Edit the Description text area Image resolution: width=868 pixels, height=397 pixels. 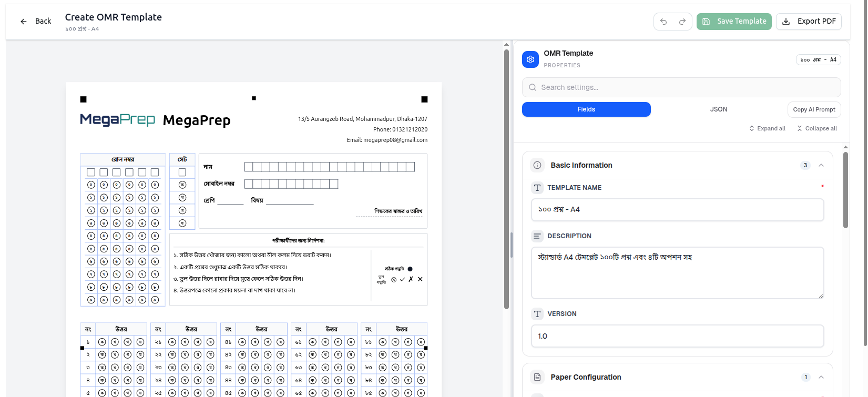[x=677, y=273]
